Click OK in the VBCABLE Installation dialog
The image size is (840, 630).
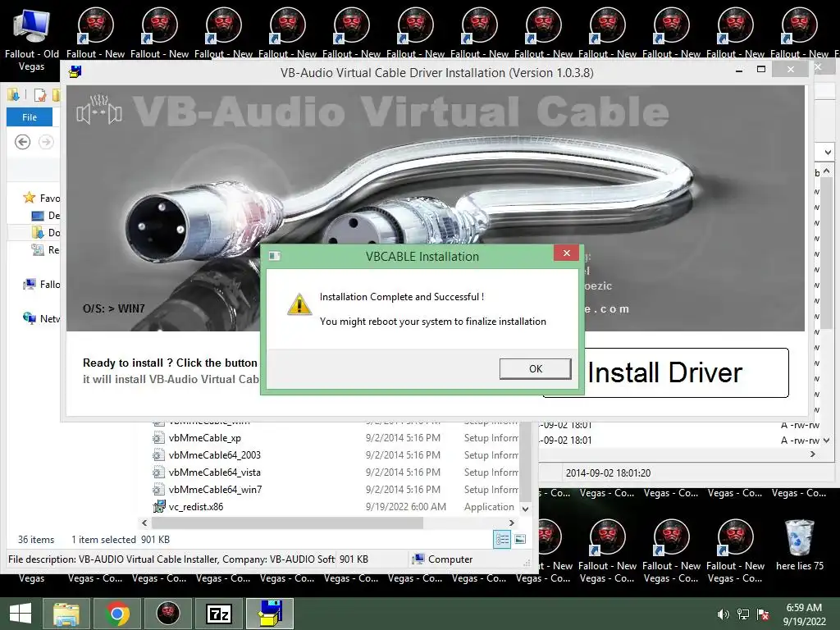[535, 368]
